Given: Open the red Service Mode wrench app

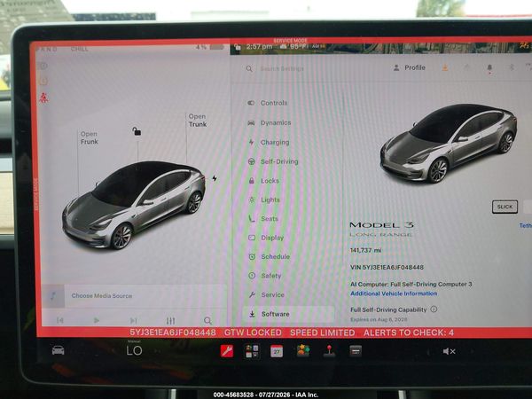Looking at the screenshot, I should click(227, 351).
